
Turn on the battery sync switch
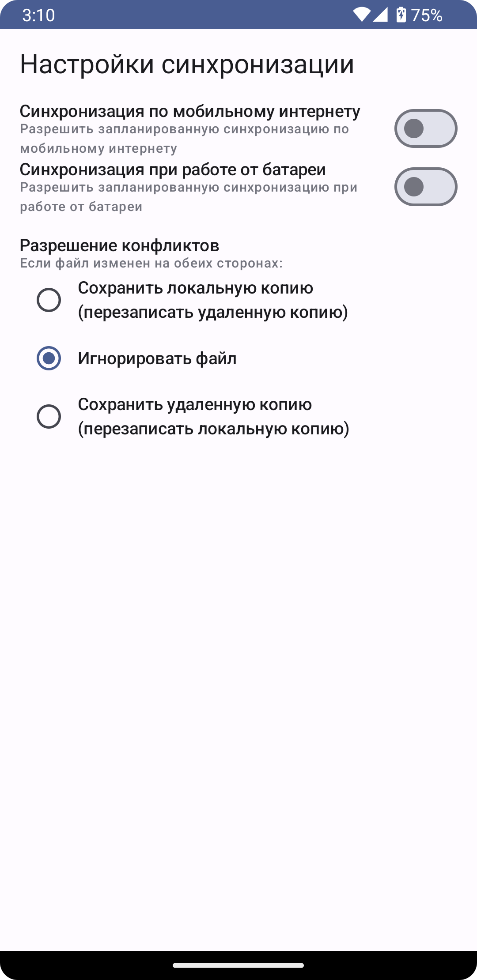click(425, 187)
